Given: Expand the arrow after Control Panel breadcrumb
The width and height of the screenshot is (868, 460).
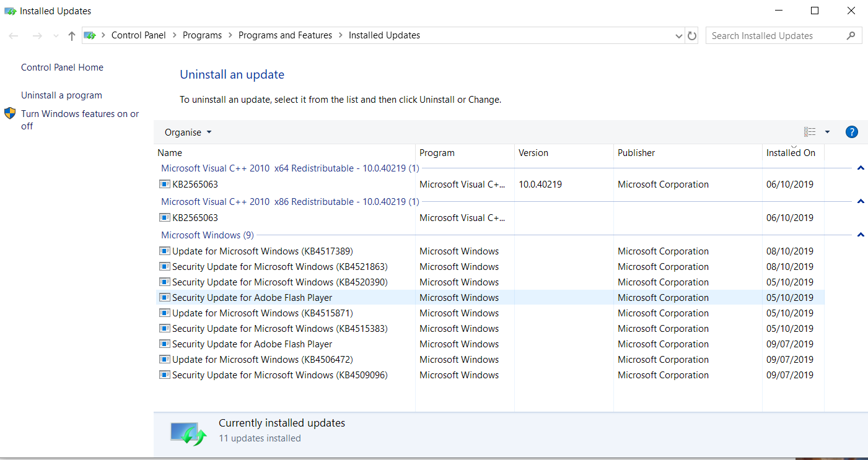Looking at the screenshot, I should click(175, 36).
